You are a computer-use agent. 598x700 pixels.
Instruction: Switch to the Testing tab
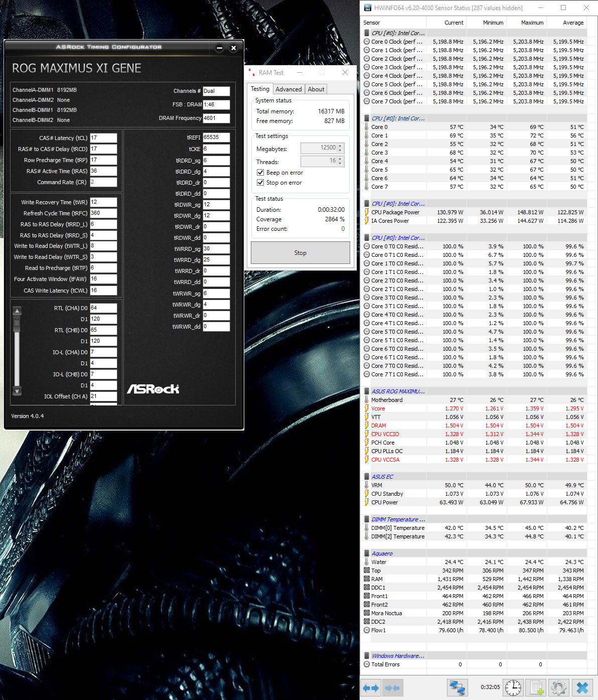(x=260, y=89)
